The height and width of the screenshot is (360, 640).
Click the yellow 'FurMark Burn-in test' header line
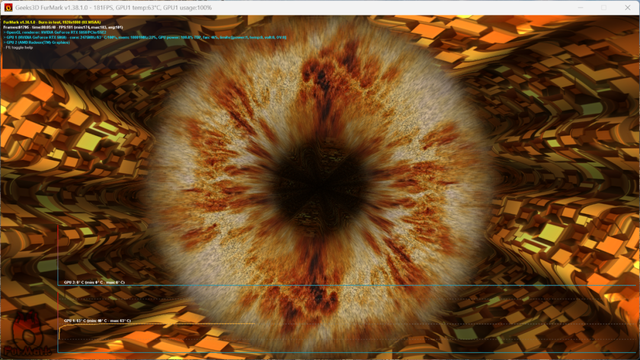[x=52, y=22]
